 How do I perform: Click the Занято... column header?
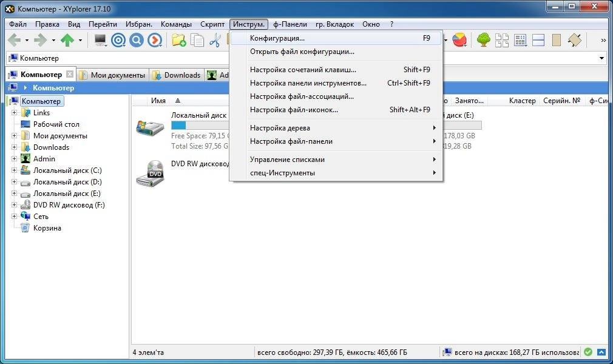[x=469, y=101]
